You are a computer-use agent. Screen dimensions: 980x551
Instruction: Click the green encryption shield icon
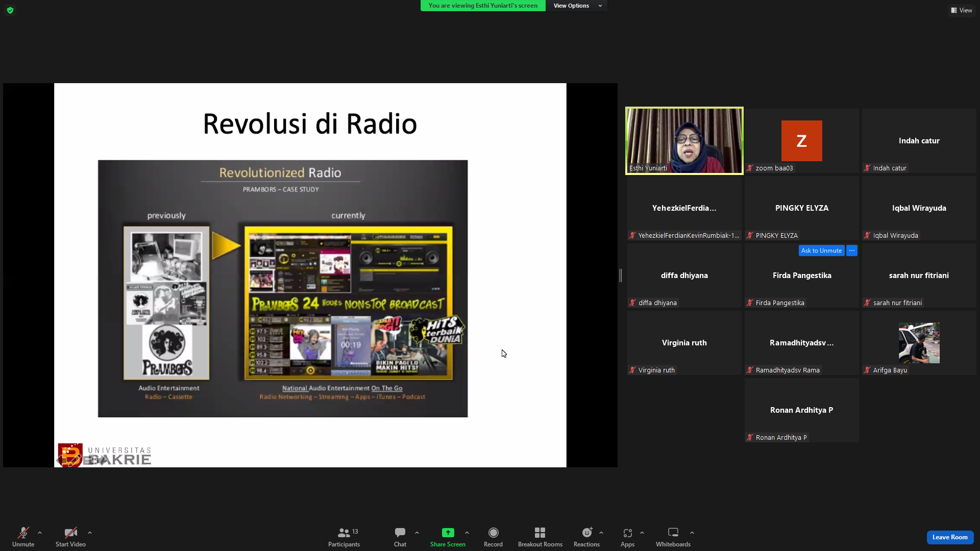pos(10,10)
